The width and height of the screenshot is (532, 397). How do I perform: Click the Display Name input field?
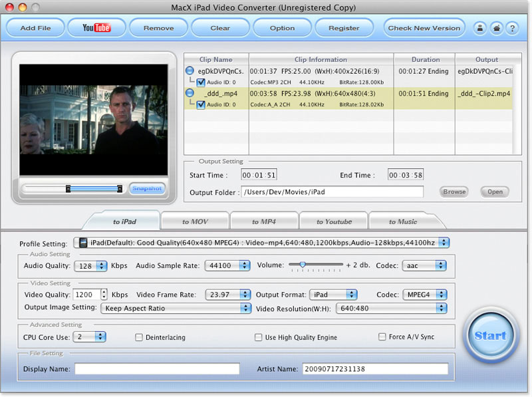pos(157,369)
